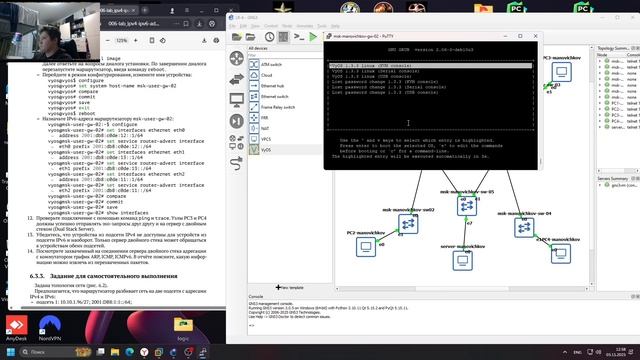Viewport: 640px width, 360px height.
Task: Expand PC3 node row in Topology Summary
Action: pos(600,115)
